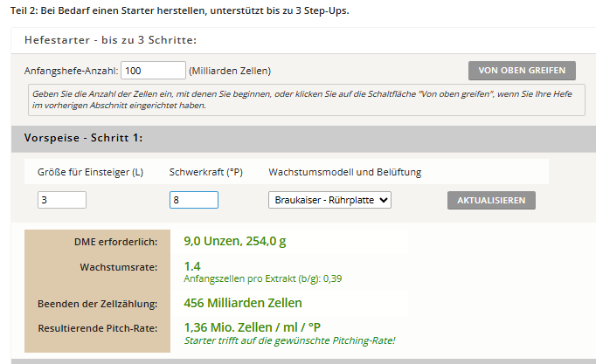This screenshot has width=596, height=364.
Task: Click the Wachstumsrate value 1.4
Action: click(192, 265)
